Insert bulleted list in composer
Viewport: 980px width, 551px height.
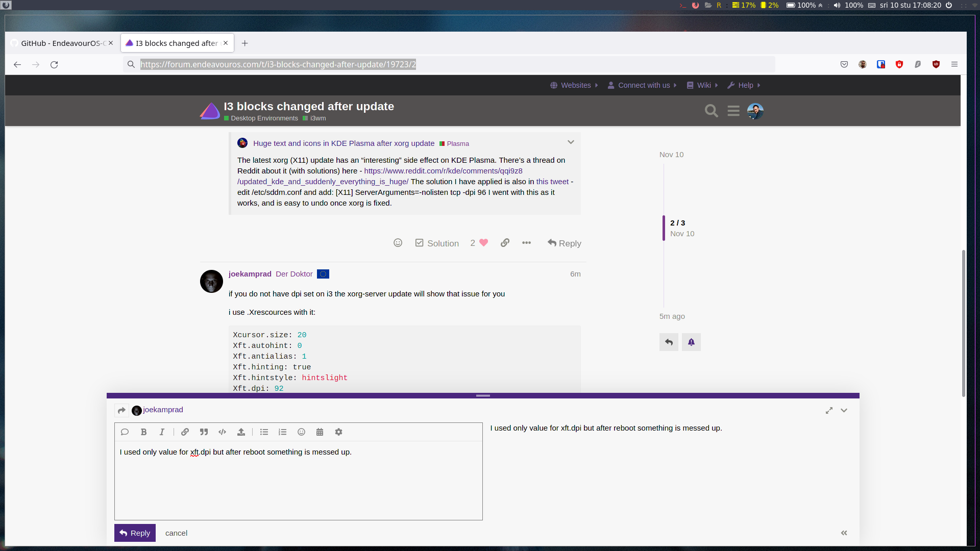click(264, 432)
